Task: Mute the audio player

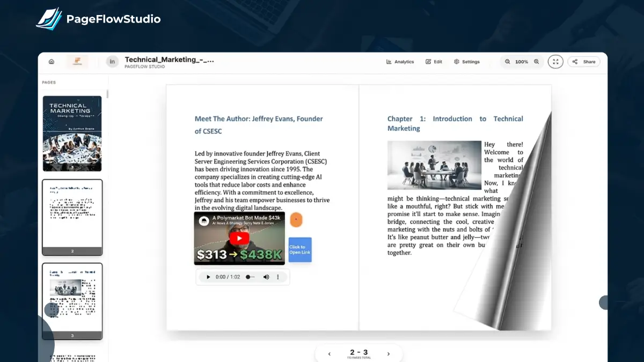Action: coord(266,277)
